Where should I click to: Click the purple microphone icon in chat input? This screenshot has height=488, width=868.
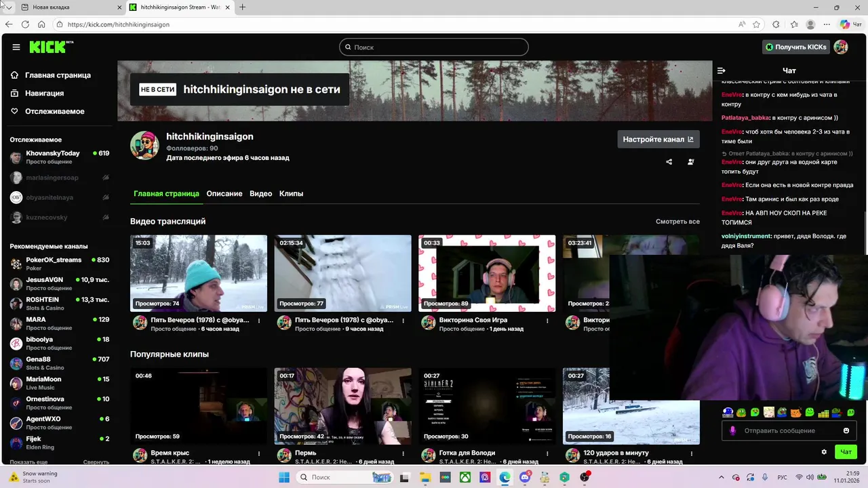coord(732,430)
